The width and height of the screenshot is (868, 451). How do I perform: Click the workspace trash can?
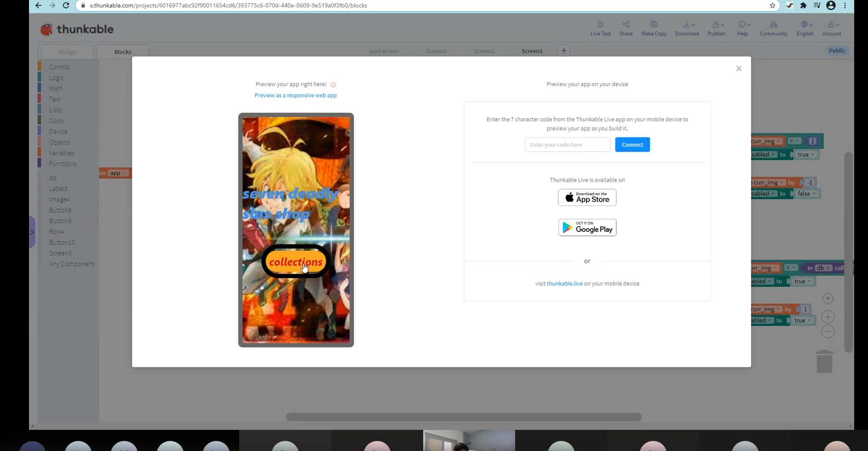click(824, 361)
